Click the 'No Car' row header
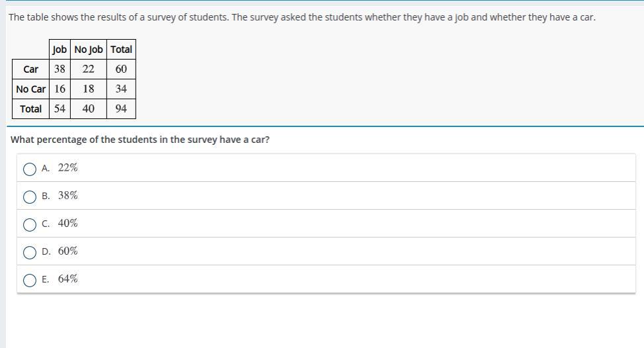Image resolution: width=644 pixels, height=348 pixels. pos(31,89)
